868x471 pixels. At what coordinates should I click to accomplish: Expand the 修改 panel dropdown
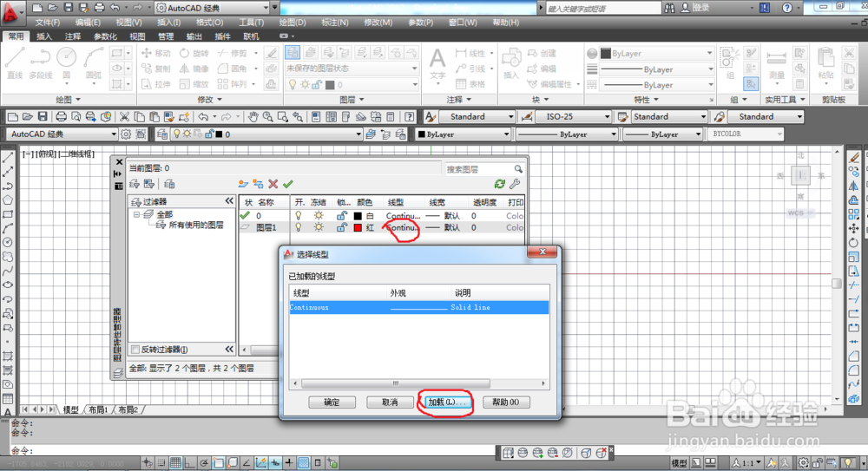pos(210,100)
